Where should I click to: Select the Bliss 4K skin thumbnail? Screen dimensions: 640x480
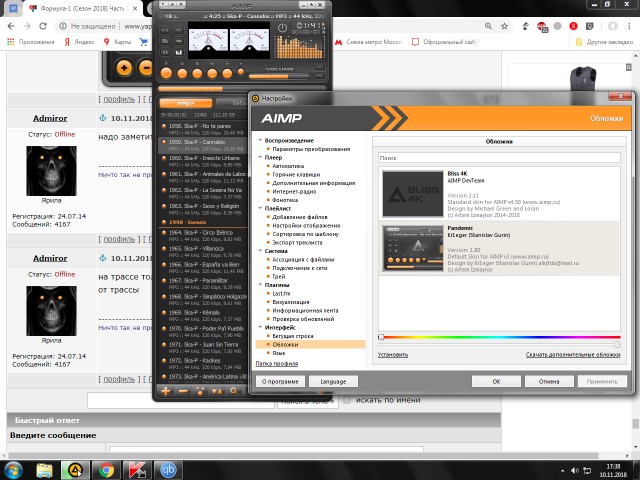click(x=413, y=194)
